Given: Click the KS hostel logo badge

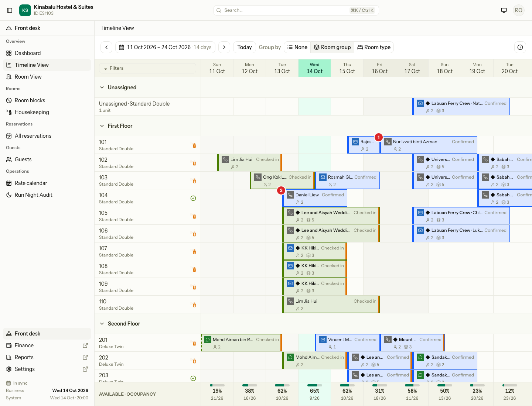Looking at the screenshot, I should (x=25, y=10).
